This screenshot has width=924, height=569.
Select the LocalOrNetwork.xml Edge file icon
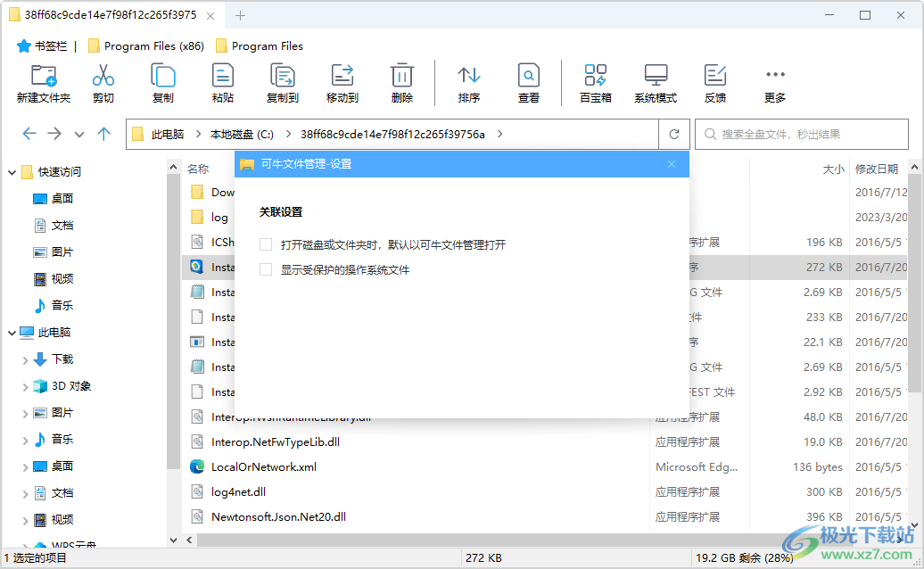tap(197, 466)
